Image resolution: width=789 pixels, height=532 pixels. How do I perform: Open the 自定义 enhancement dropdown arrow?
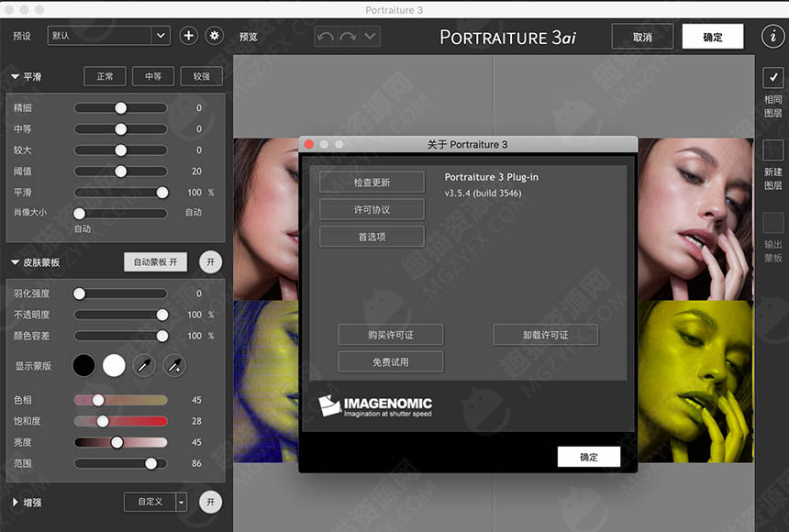[181, 503]
